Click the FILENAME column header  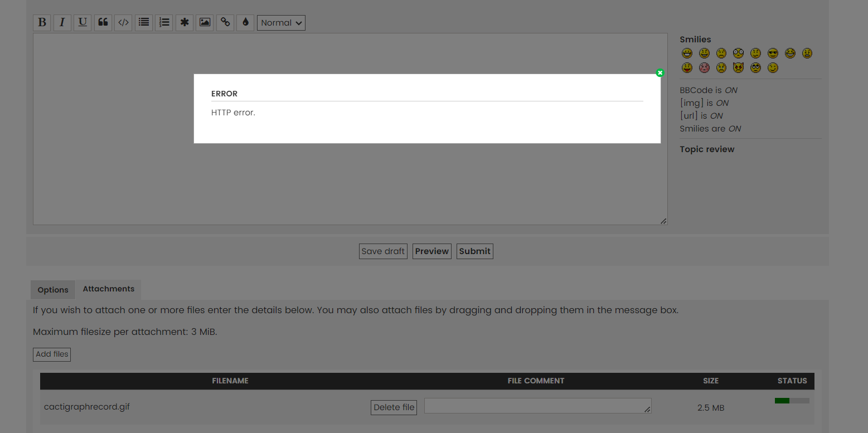pos(230,381)
